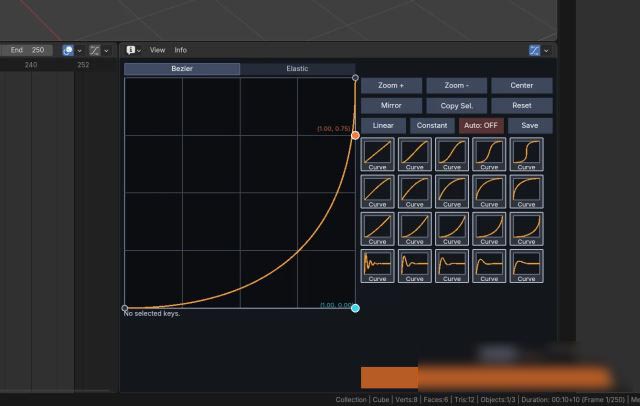Screen dimensions: 640x406
Task: Open the View menu
Action: click(x=157, y=50)
